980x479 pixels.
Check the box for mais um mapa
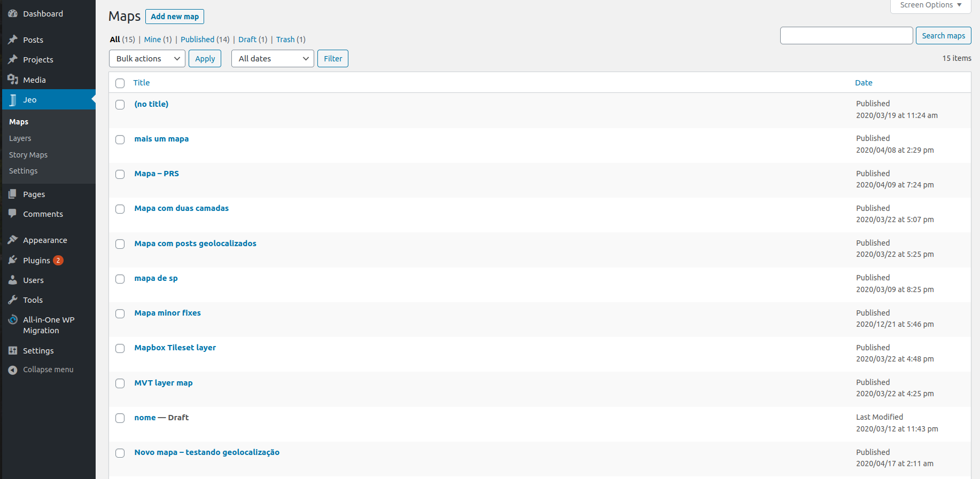pos(120,139)
